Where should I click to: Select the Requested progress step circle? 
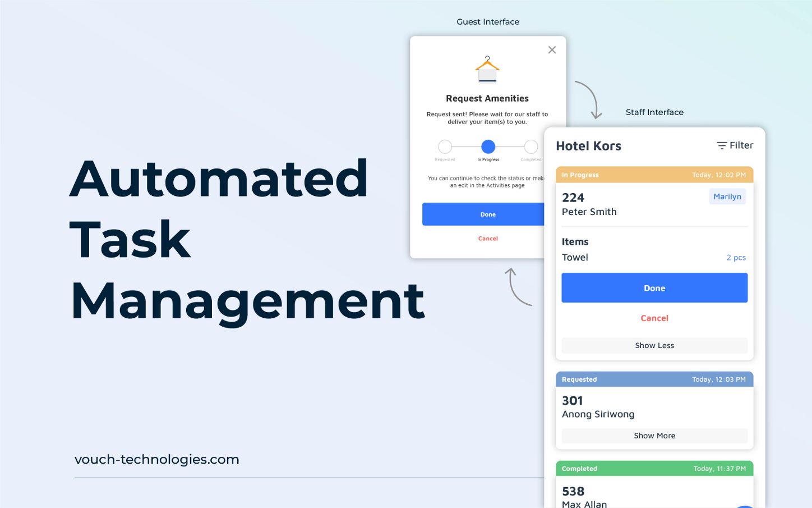pos(445,147)
